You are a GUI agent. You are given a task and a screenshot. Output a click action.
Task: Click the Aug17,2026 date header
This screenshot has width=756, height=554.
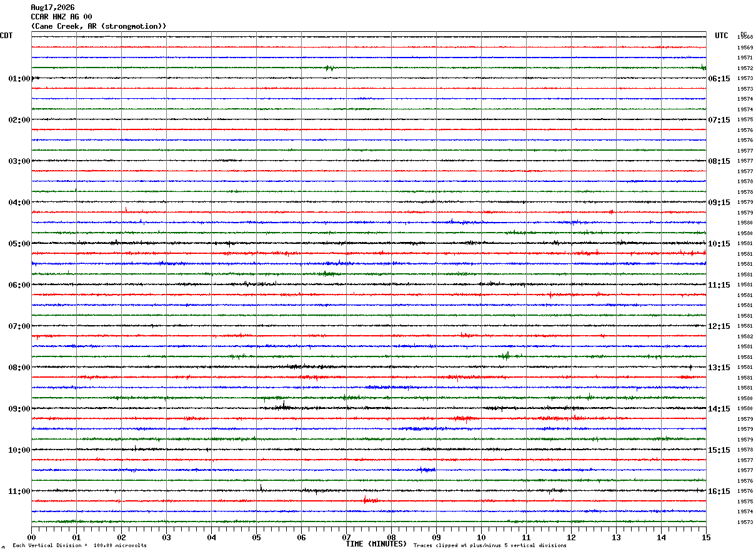tap(52, 8)
